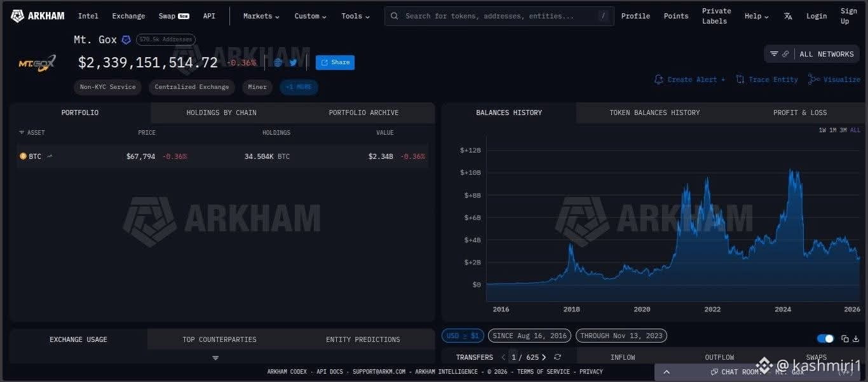The width and height of the screenshot is (868, 382).
Task: Go to previous transfers page
Action: click(x=503, y=357)
